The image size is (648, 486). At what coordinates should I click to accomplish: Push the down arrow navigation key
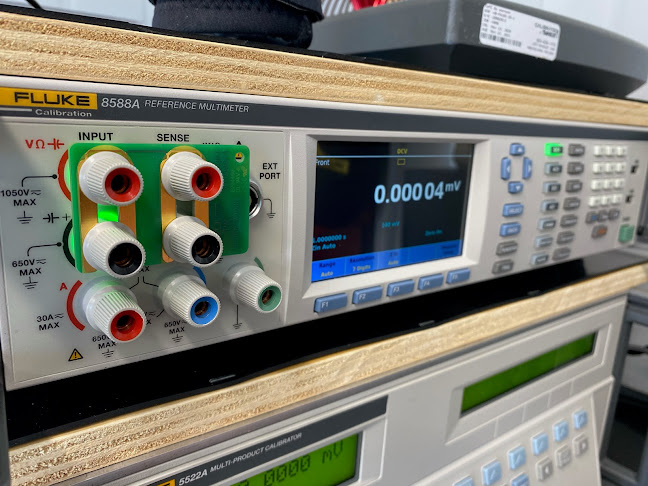point(516,187)
